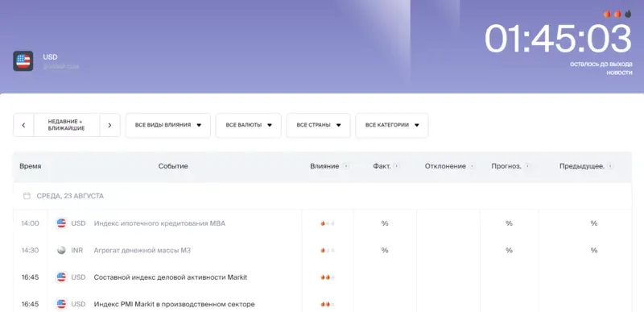The width and height of the screenshot is (644, 312).
Task: Click info icon next to Предыдущее. header
Action: pyautogui.click(x=610, y=166)
